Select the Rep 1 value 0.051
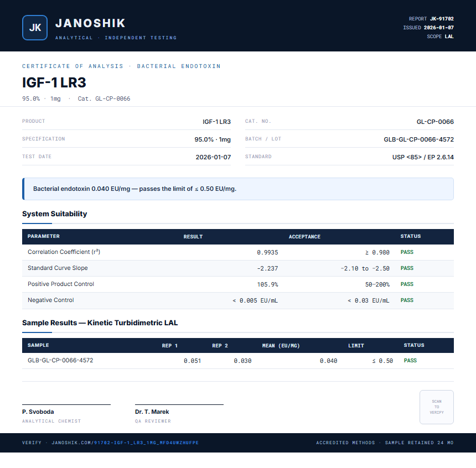The width and height of the screenshot is (476, 468). [x=192, y=361]
